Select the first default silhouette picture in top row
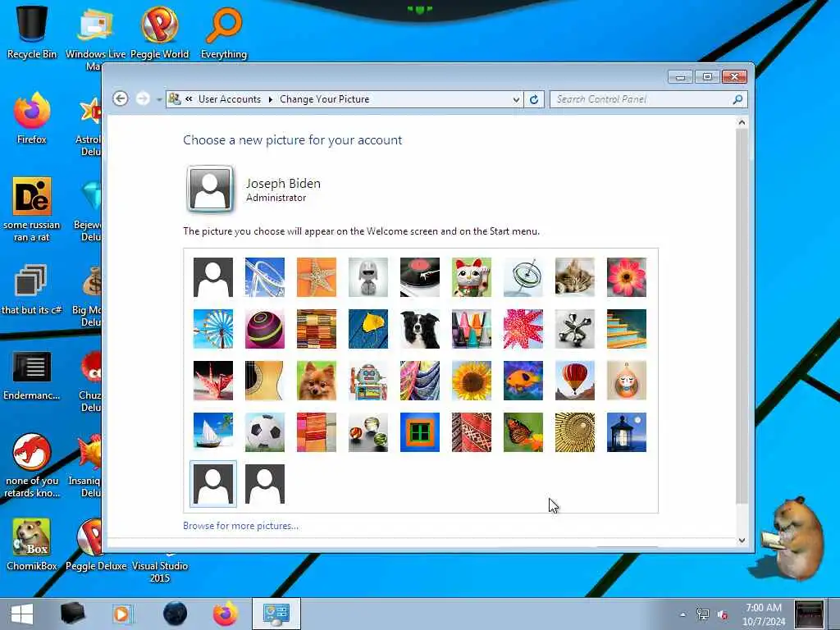Screen dimensions: 840x630 (x=213, y=277)
